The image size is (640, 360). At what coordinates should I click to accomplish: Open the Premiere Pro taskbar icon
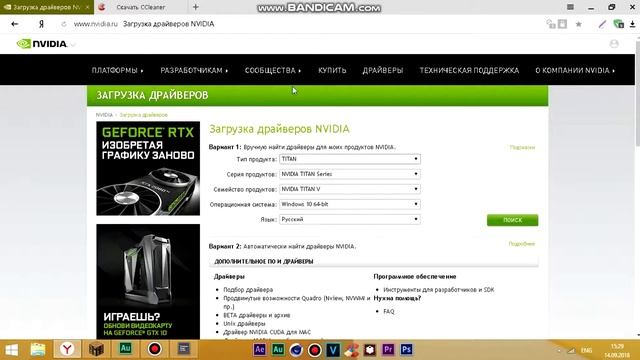click(x=388, y=350)
